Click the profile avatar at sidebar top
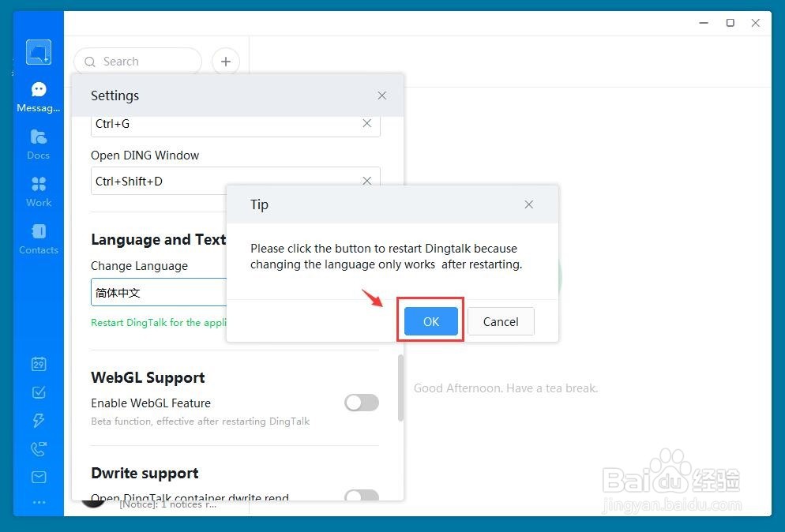The width and height of the screenshot is (785, 532). tap(39, 52)
